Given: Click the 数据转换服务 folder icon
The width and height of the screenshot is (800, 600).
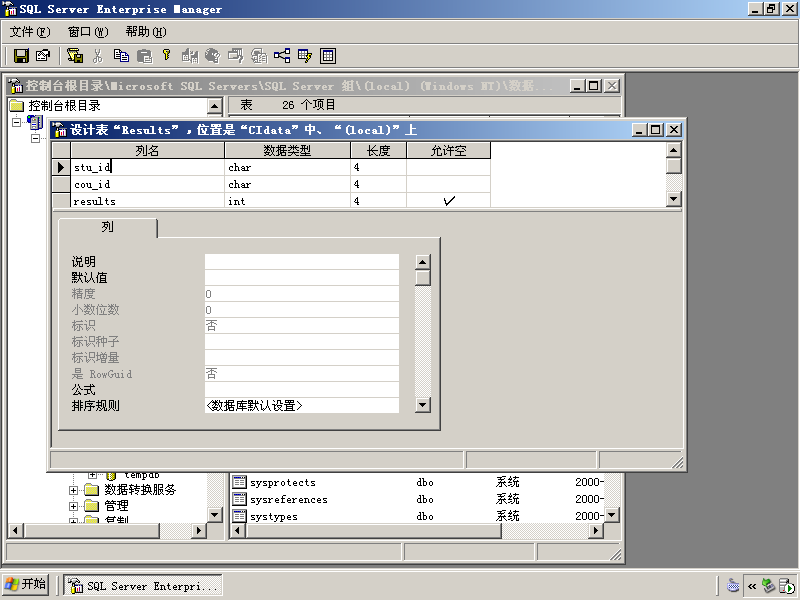Looking at the screenshot, I should coord(91,490).
